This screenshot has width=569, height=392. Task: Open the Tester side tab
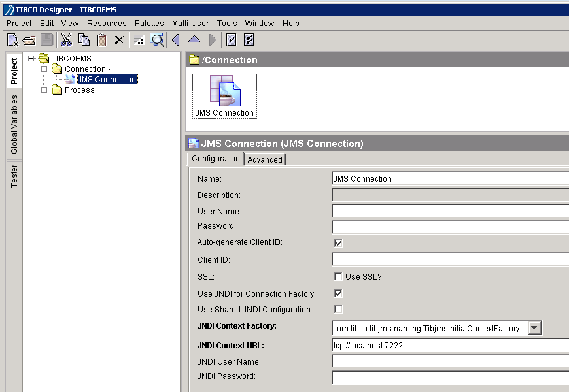(14, 176)
